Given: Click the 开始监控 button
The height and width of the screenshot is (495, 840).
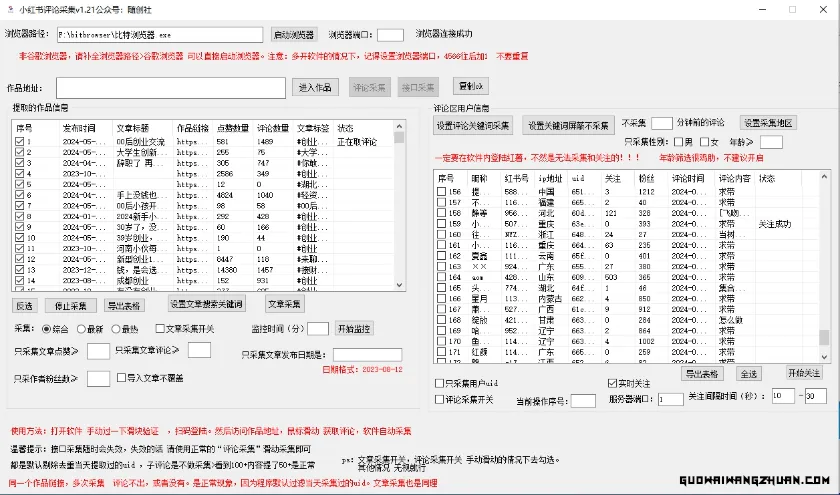Looking at the screenshot, I should (x=354, y=328).
